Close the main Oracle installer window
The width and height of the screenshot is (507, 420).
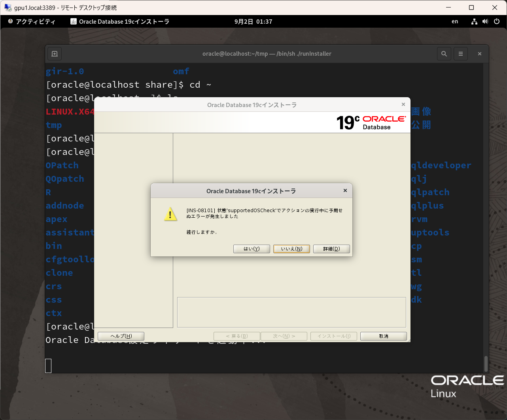tap(403, 104)
